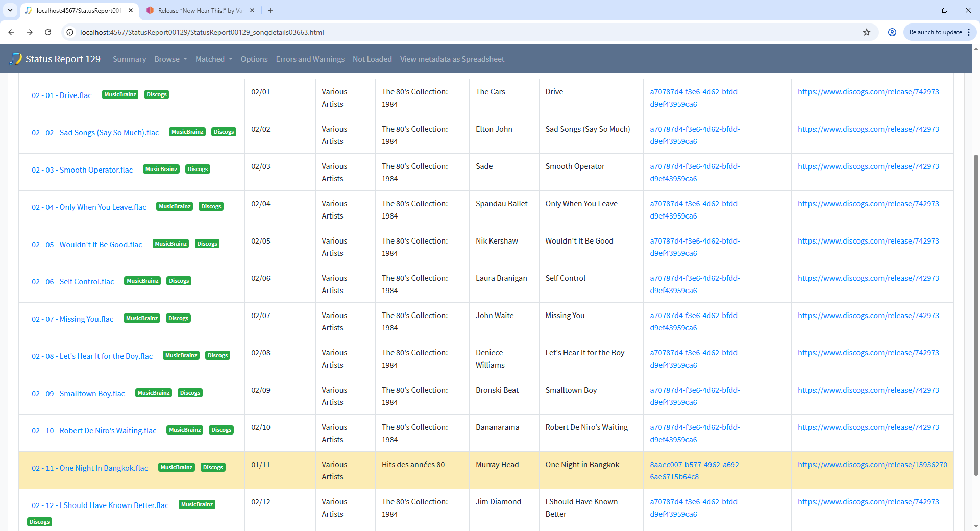
Task: Click the vertical page scrollbar thumb
Action: tap(976, 314)
